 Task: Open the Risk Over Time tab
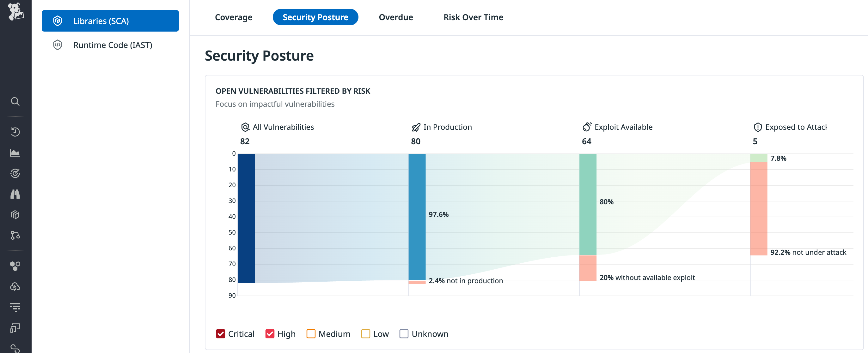[x=473, y=17]
